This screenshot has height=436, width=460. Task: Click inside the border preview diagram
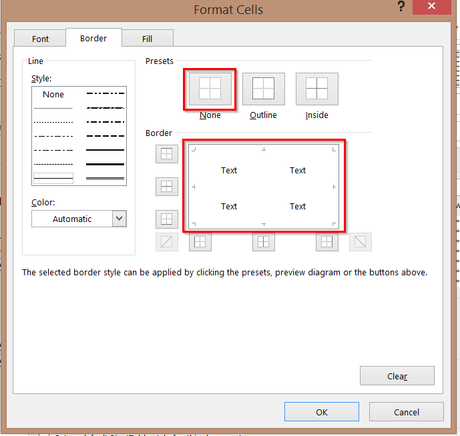click(x=263, y=187)
